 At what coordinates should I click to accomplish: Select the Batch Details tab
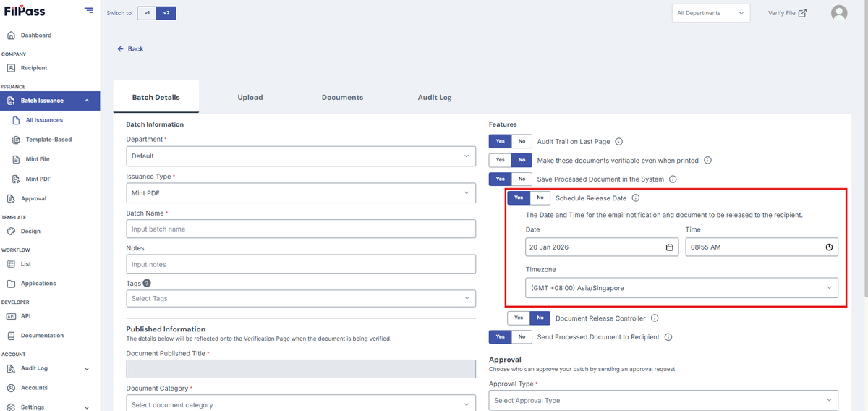tap(156, 97)
